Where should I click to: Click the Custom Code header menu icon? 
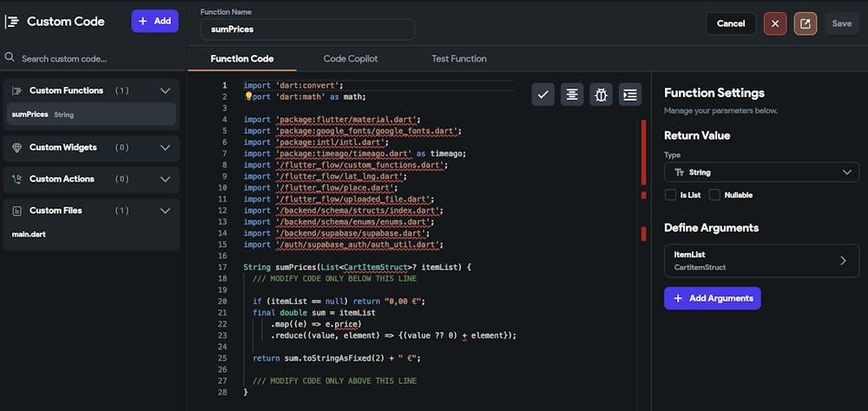(12, 22)
